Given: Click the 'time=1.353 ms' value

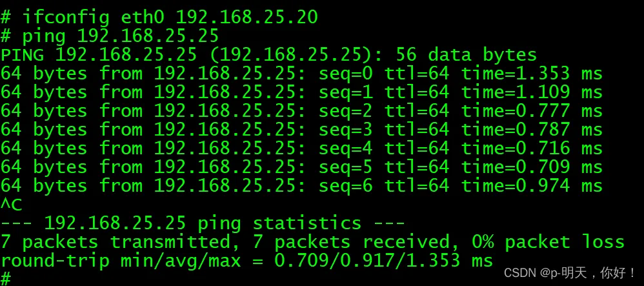Looking at the screenshot, I should [x=531, y=73].
